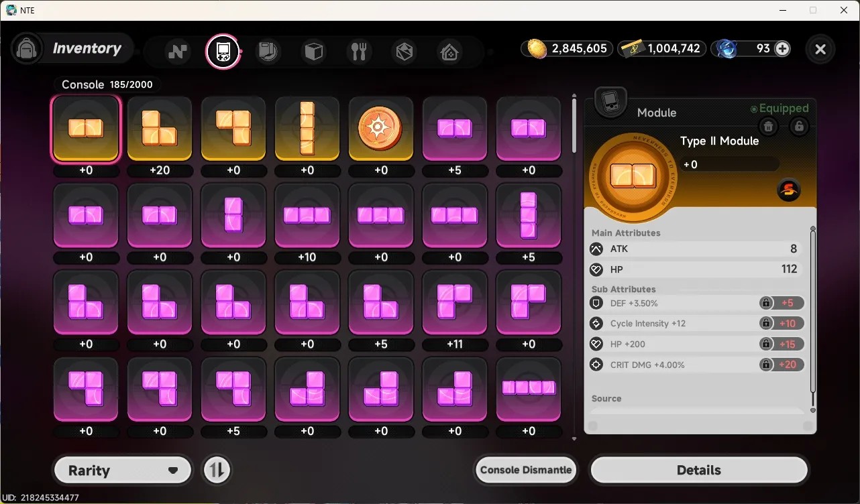
Task: Open the housing inventory tab
Action: pos(449,52)
